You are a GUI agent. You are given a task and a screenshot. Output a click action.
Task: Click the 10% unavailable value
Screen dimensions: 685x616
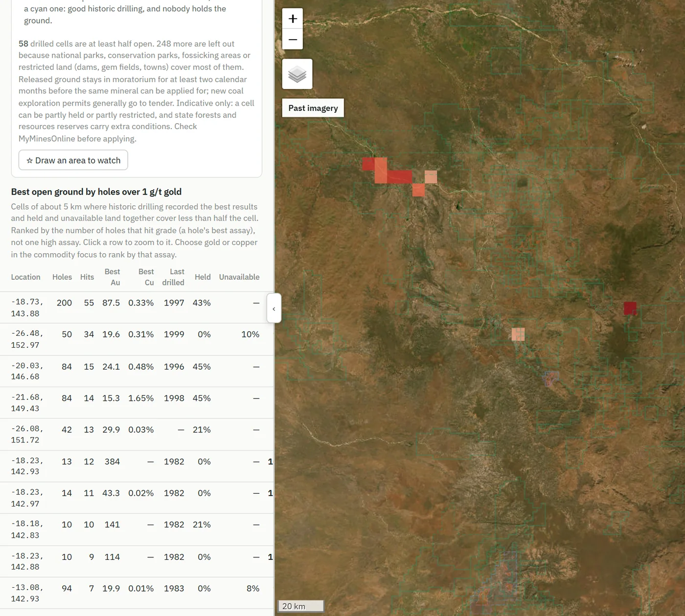[251, 334]
